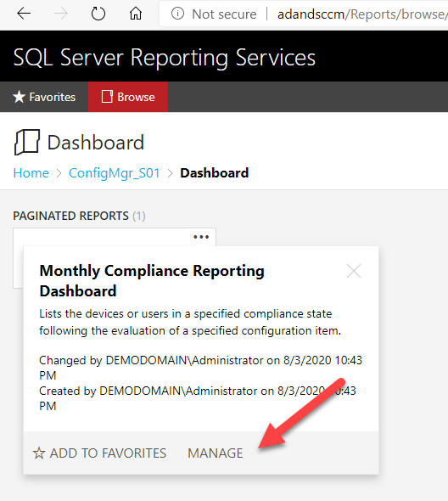Open the Favorites tab
448x501 pixels.
click(44, 97)
